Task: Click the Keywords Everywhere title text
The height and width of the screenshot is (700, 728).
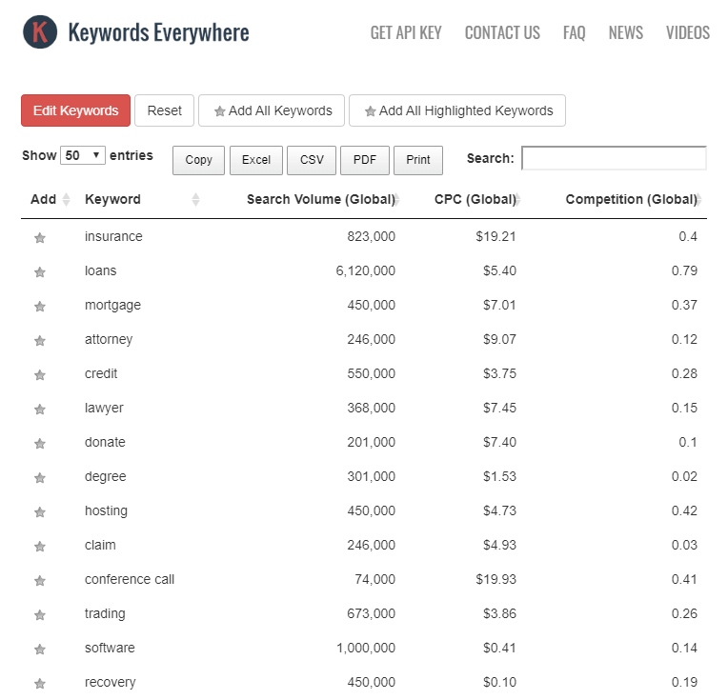Action: [159, 32]
